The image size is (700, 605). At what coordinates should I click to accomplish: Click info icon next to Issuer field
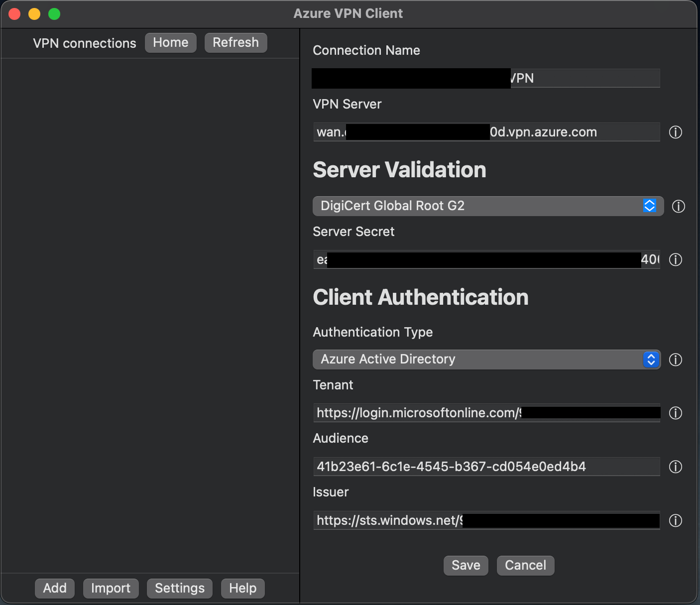[675, 520]
